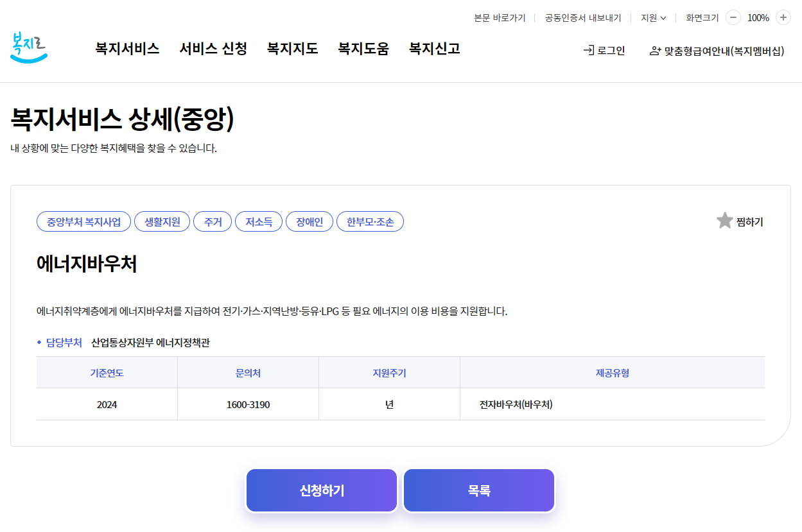
Task: Open the 서비스 신청 menu
Action: point(213,49)
